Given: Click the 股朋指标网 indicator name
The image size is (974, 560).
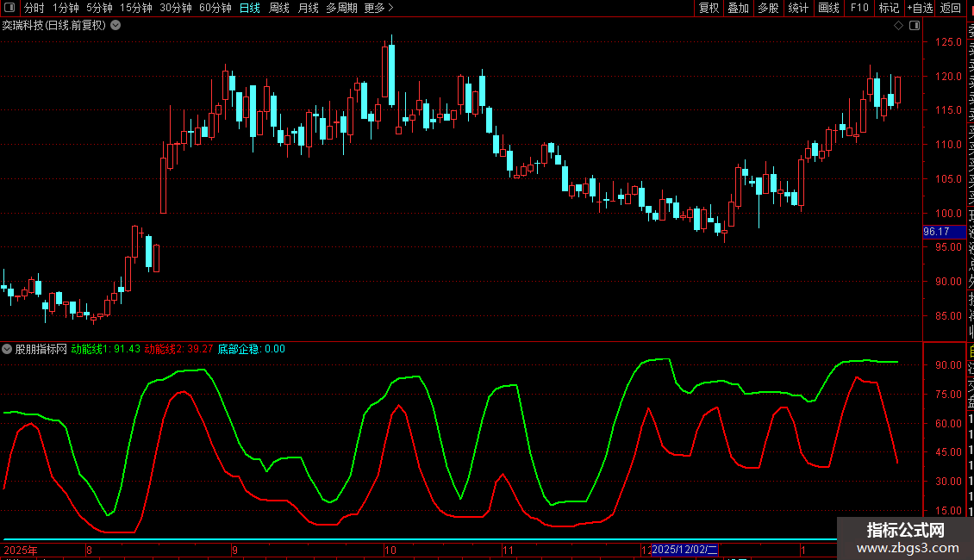Looking at the screenshot, I should [41, 349].
